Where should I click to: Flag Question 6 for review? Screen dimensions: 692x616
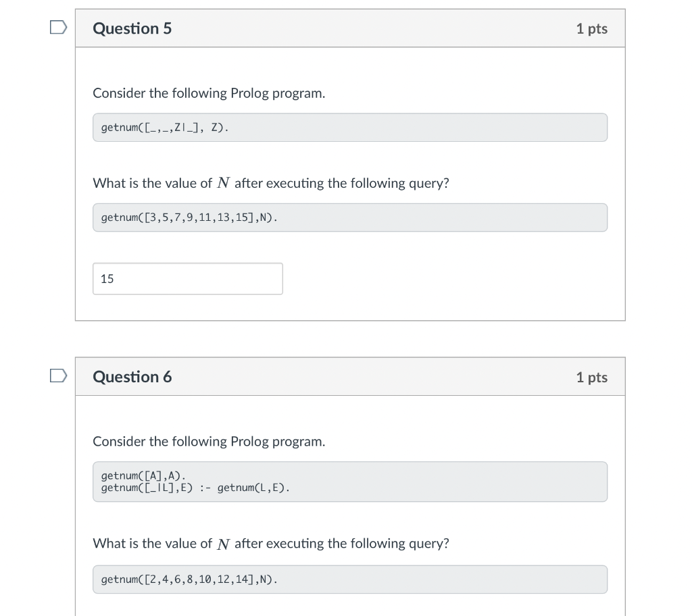(x=58, y=376)
